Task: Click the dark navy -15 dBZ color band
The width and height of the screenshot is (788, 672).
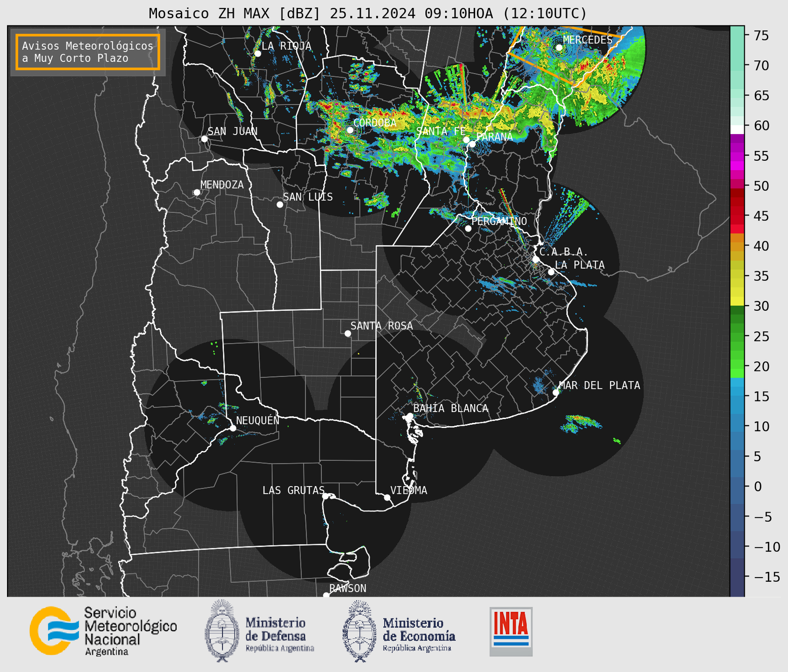Action: [x=737, y=577]
